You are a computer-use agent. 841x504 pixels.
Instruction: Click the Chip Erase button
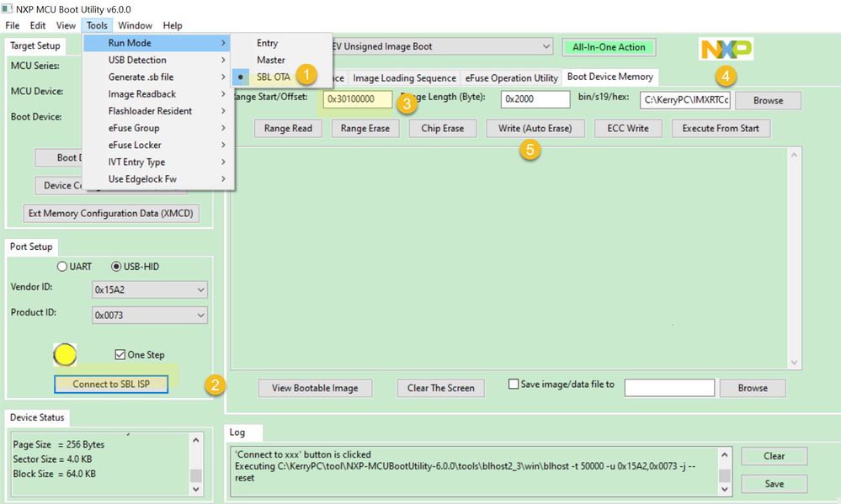(x=443, y=128)
